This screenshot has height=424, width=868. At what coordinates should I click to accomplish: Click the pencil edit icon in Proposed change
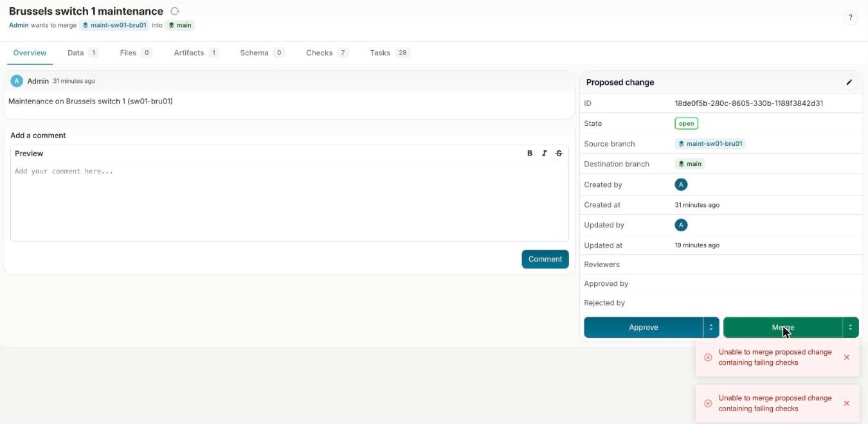849,82
